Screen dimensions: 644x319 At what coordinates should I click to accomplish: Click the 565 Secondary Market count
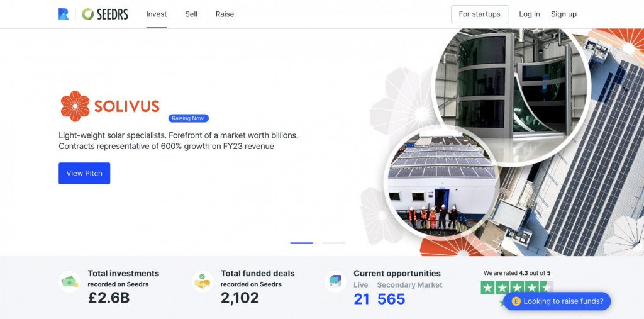pyautogui.click(x=391, y=299)
